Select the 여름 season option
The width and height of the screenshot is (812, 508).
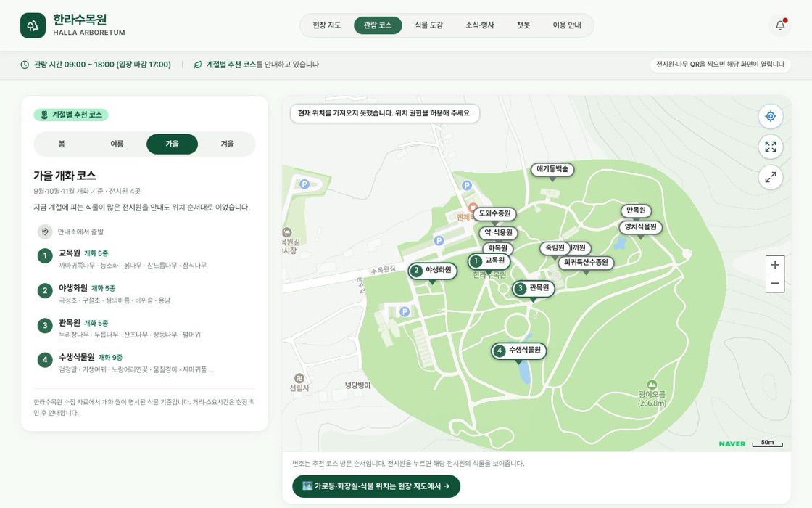coord(117,144)
